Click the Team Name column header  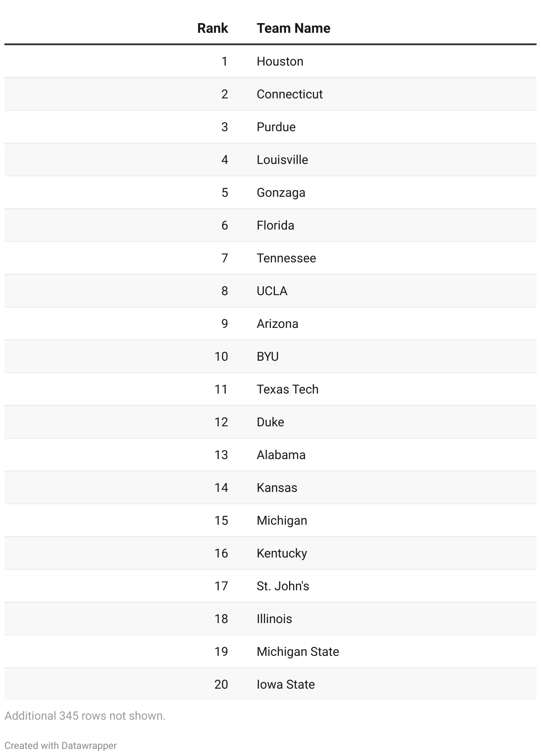(293, 28)
